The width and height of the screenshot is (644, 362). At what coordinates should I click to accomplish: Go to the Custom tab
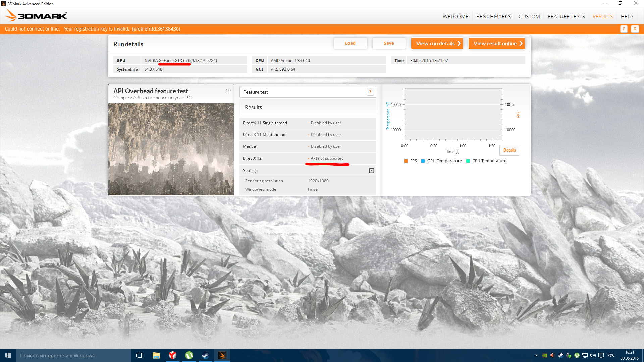[529, 16]
